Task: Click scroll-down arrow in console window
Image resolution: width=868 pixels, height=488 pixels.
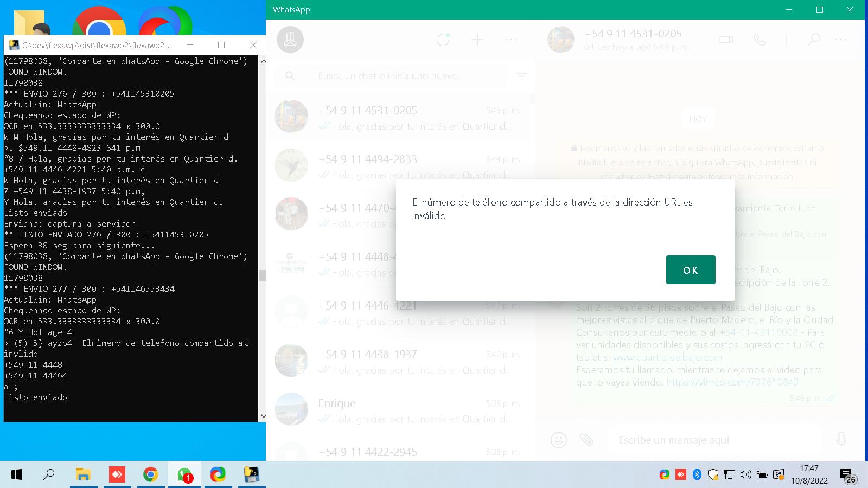Action: 263,416
